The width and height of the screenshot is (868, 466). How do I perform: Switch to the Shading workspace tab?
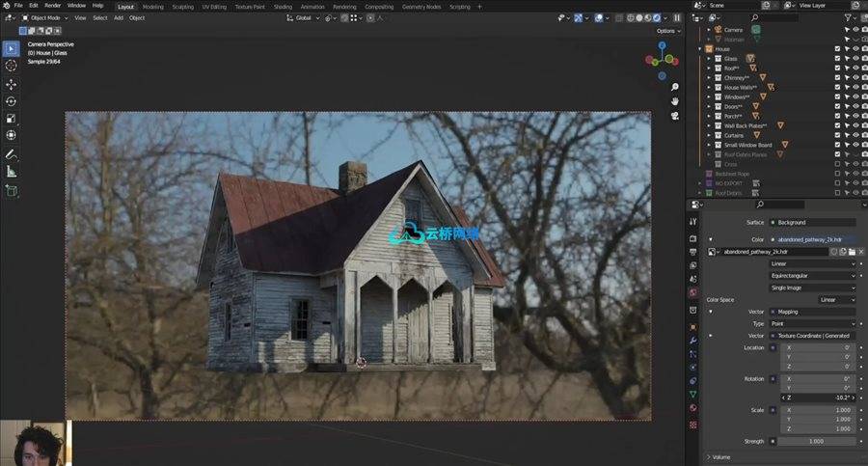point(283,7)
